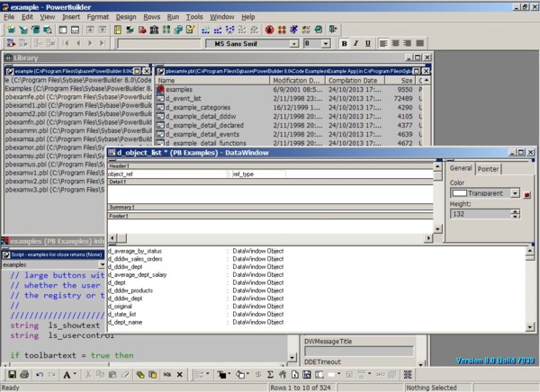Screen dimensions: 540x392
Task: Click the Print icon in bottom toolbar
Action: 24,374
